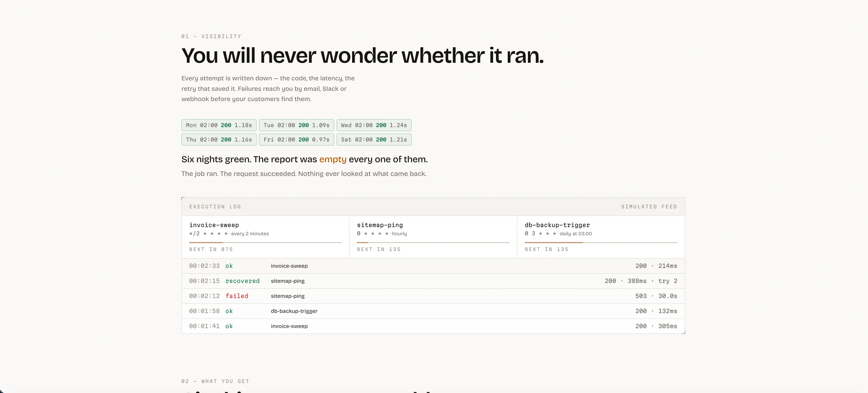Click the '02 — WHAT YOU GET' section label
Viewport: 868px width, 393px height.
(x=215, y=381)
